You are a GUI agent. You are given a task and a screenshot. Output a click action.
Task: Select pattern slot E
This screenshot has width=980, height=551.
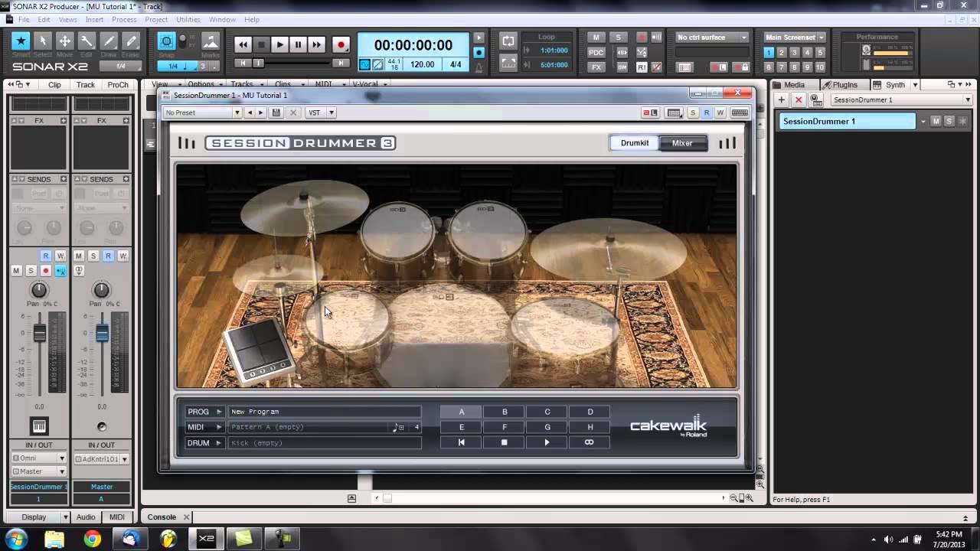tap(462, 427)
